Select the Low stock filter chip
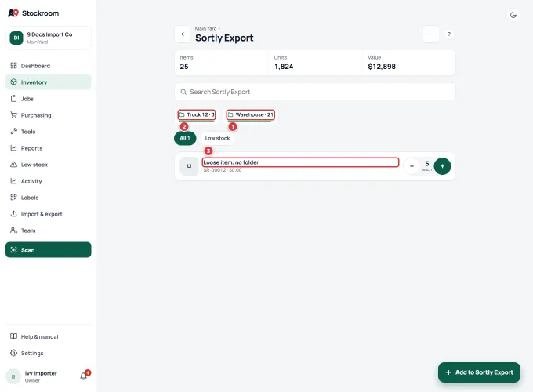This screenshot has width=533, height=392. pyautogui.click(x=218, y=138)
